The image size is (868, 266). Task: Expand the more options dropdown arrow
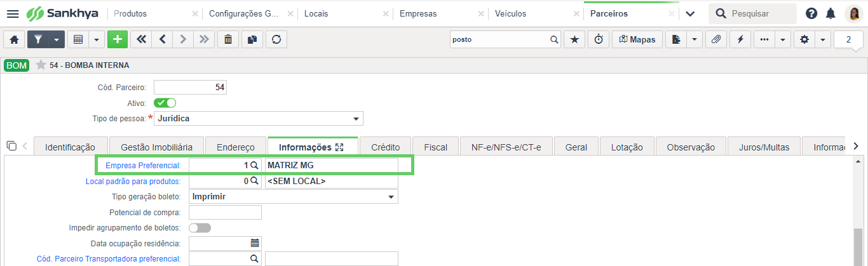tap(782, 39)
